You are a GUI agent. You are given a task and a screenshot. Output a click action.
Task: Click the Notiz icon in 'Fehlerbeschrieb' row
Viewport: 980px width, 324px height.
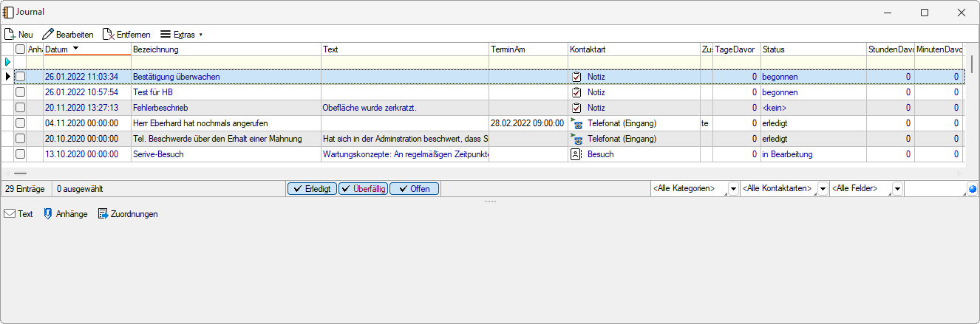point(576,108)
